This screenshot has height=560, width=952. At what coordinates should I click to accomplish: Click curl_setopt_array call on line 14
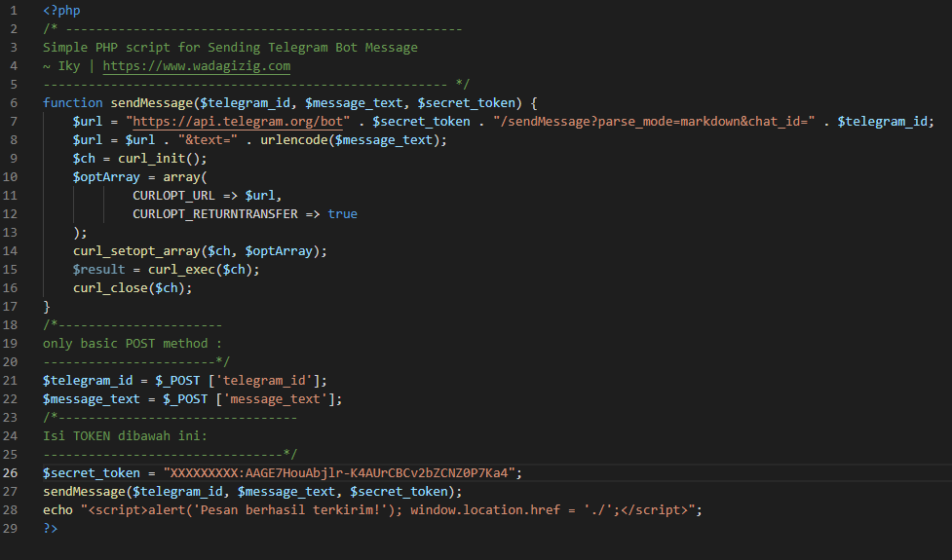[136, 250]
